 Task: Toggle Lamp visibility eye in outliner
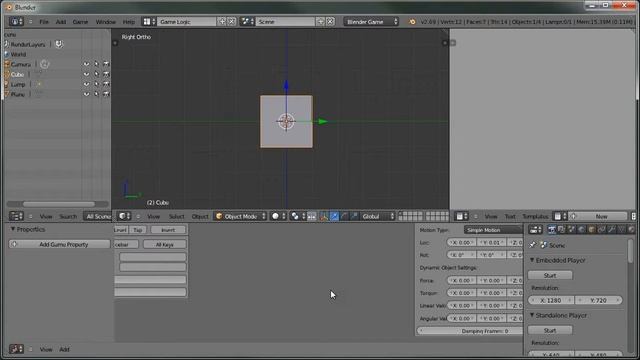(86, 84)
